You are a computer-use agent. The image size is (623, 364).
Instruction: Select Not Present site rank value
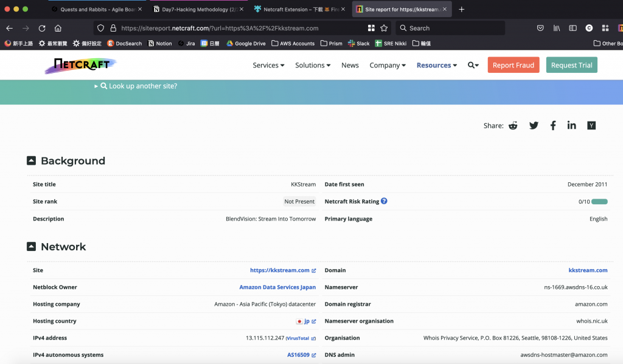299,201
